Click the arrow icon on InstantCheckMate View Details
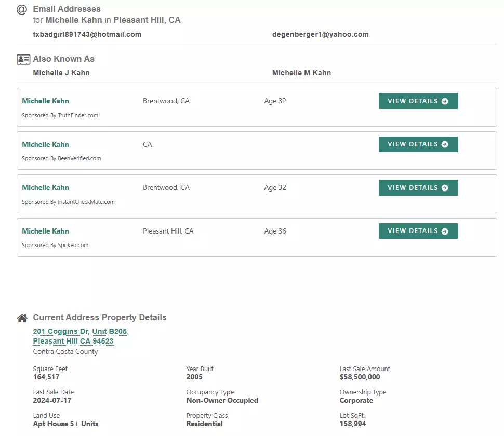 point(445,188)
